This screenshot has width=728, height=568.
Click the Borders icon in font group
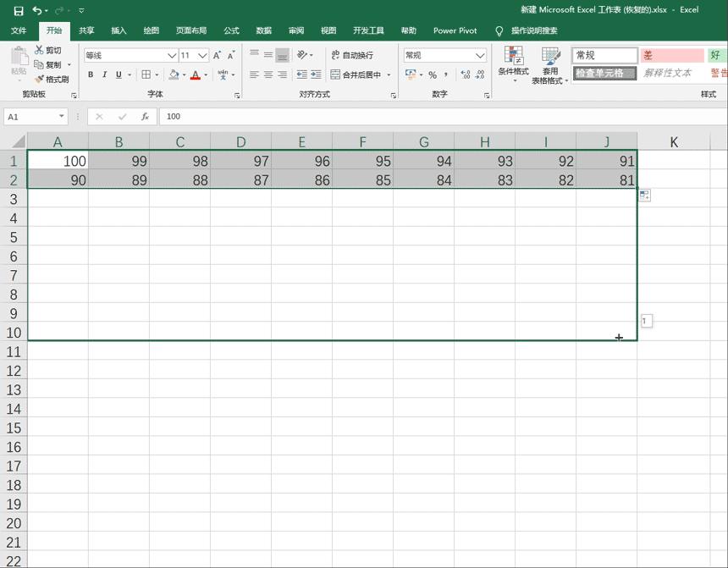(x=146, y=74)
